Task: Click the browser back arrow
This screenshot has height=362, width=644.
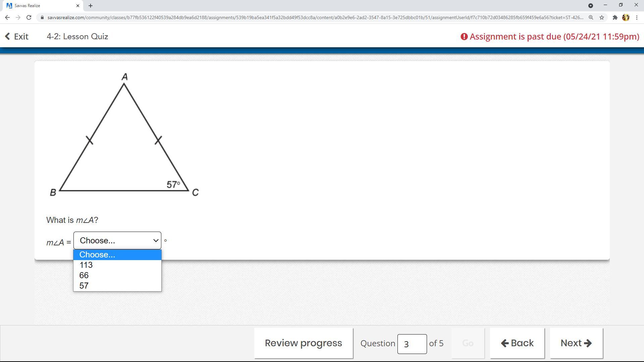Action: pyautogui.click(x=7, y=17)
